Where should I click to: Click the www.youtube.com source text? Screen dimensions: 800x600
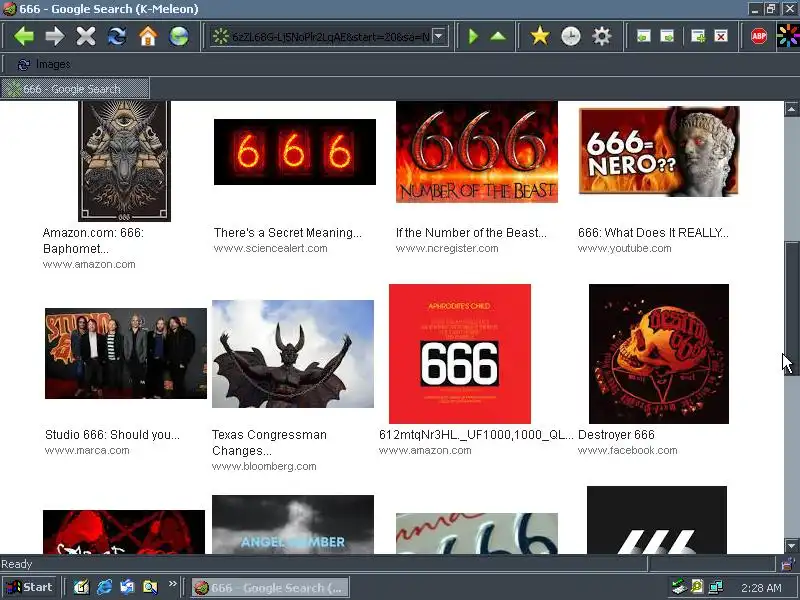624,248
